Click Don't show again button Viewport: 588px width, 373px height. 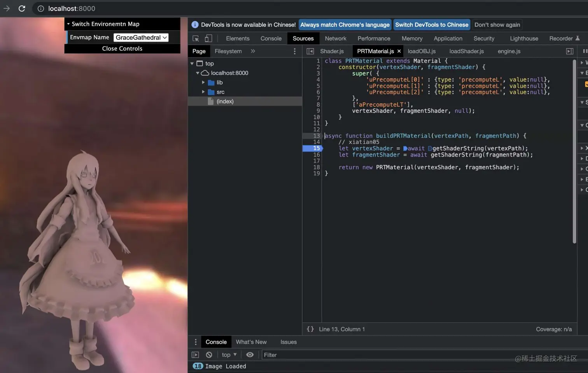pyautogui.click(x=497, y=24)
